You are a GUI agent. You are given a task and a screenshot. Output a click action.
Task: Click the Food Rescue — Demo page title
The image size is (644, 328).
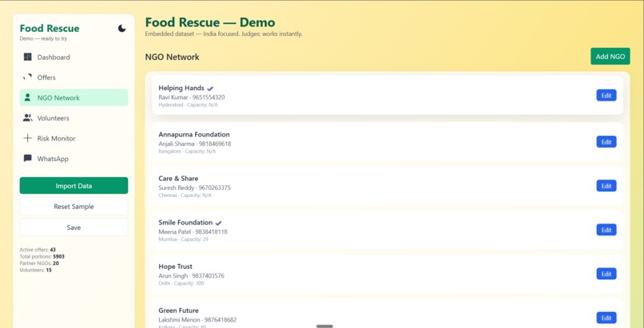point(210,22)
